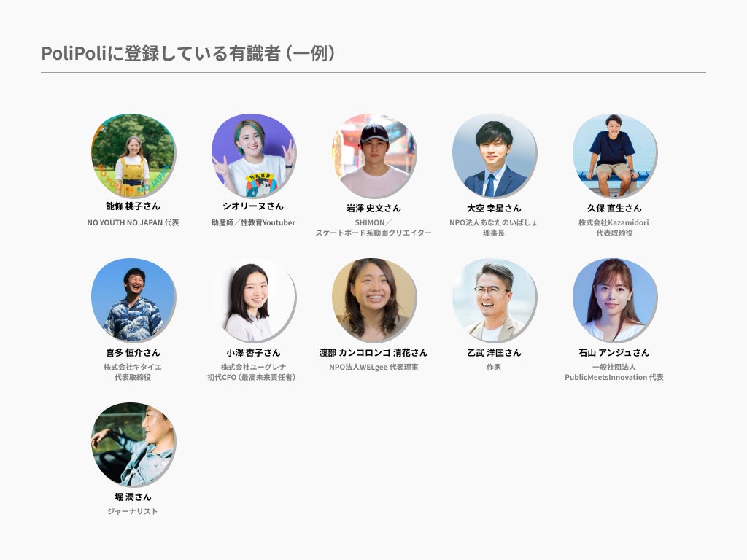Select 渡部 カンコロンゴ 清花さん's photo
Image resolution: width=747 pixels, height=560 pixels.
click(374, 300)
